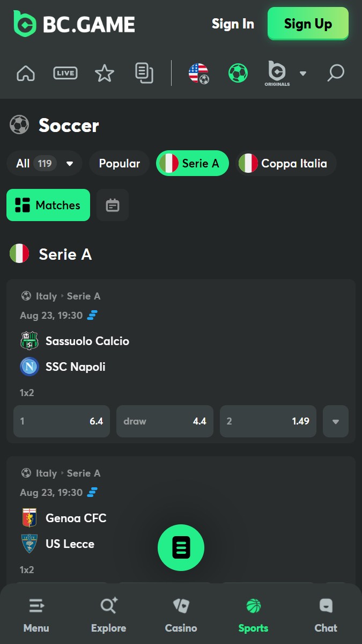Expand the BC Originals dropdown arrow

pyautogui.click(x=303, y=73)
